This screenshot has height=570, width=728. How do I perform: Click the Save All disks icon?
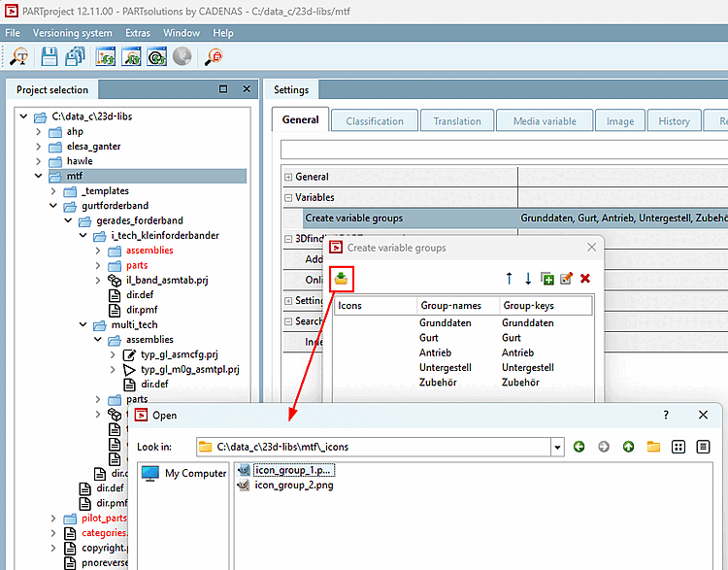pos(75,56)
